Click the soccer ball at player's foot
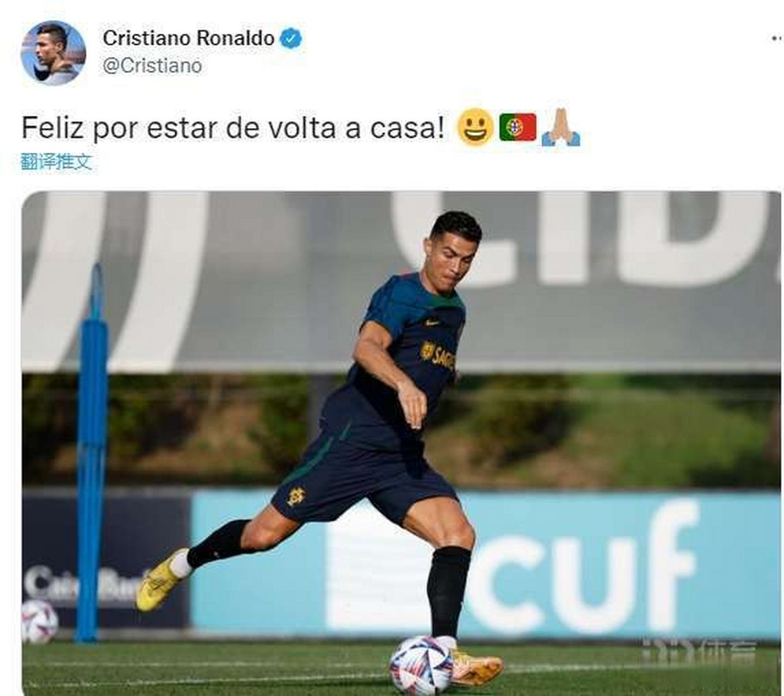The width and height of the screenshot is (784, 696). pyautogui.click(x=421, y=666)
